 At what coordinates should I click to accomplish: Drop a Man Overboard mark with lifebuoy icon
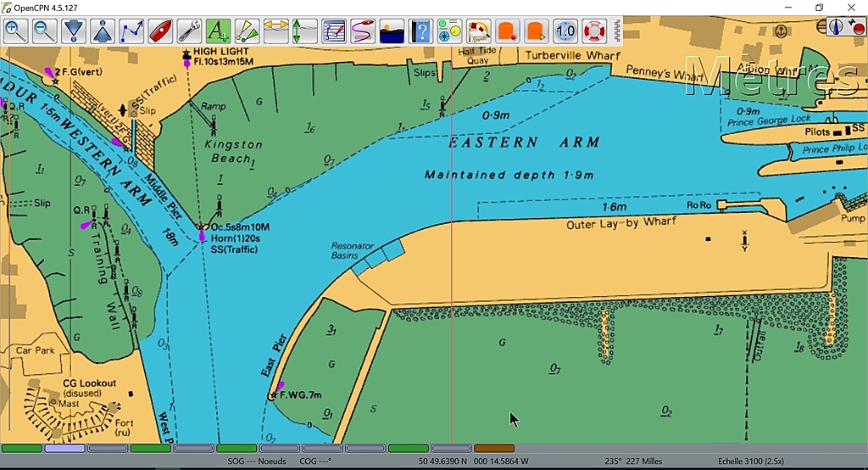point(594,31)
